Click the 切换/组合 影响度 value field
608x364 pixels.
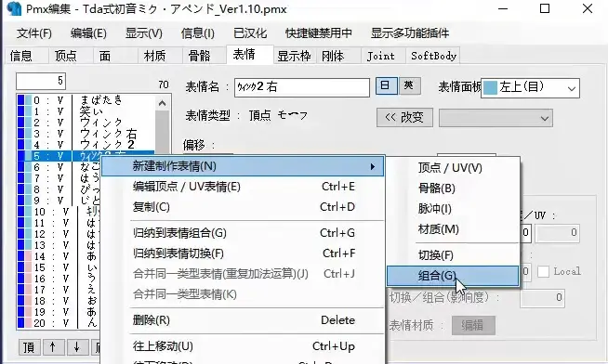[x=542, y=298]
